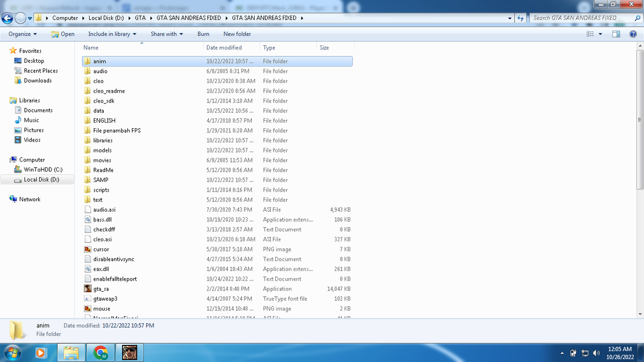
Task: Click the Burn toolbar button
Action: 203,34
